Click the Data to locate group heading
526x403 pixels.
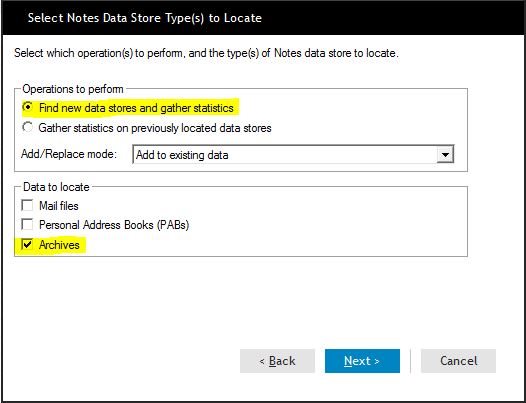pos(56,187)
